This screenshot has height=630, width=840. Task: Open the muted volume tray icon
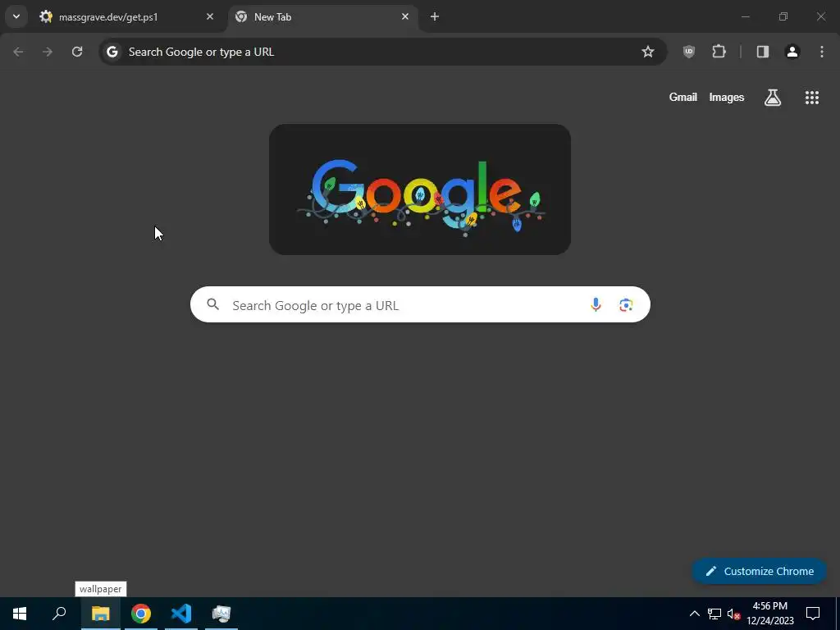coord(733,614)
